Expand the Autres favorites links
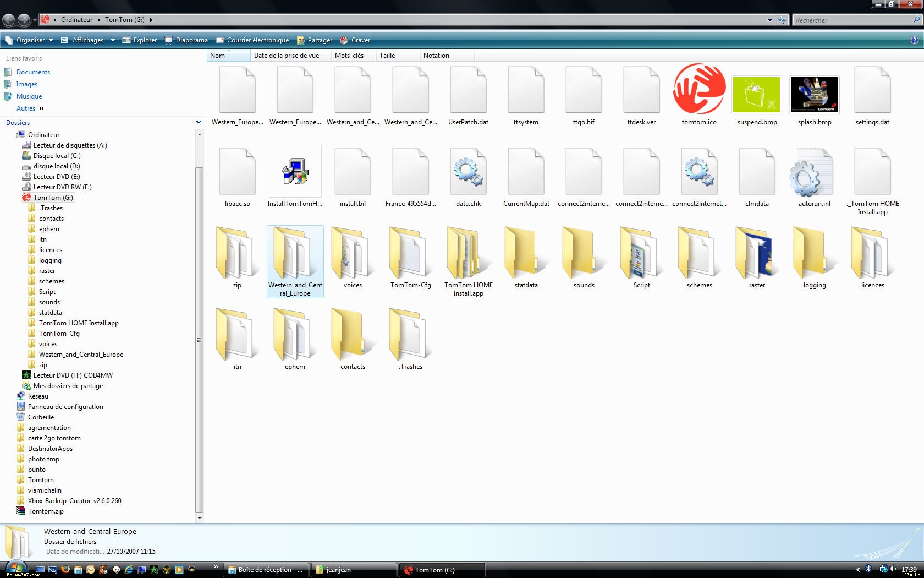924x578 pixels. point(30,108)
